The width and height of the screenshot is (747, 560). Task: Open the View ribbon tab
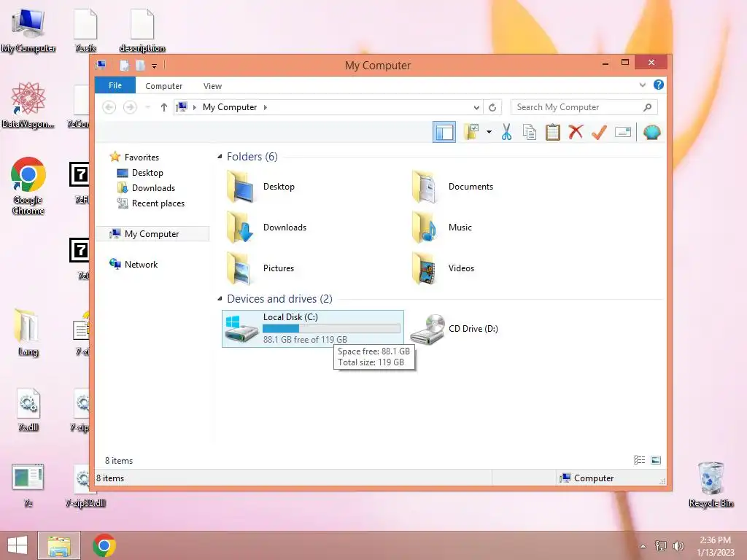[x=212, y=86]
